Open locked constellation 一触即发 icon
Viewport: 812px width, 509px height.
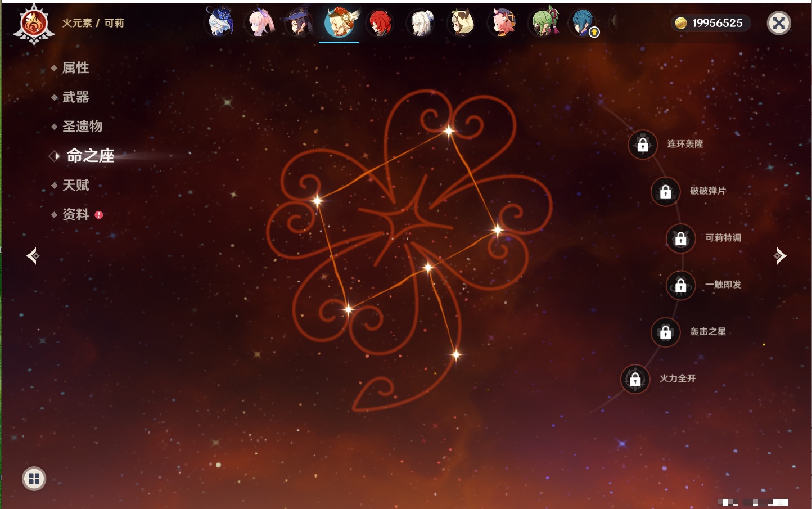click(x=681, y=285)
